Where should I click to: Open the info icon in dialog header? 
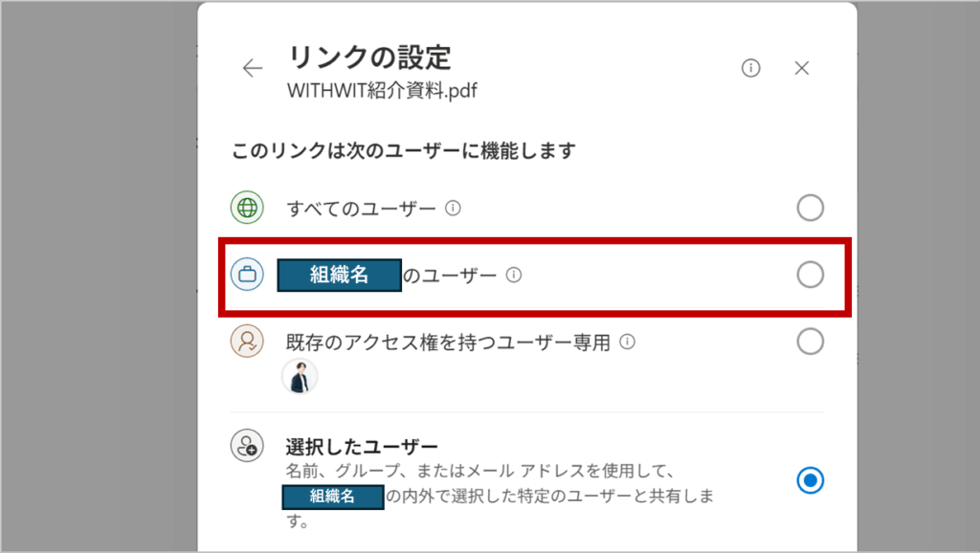point(750,68)
